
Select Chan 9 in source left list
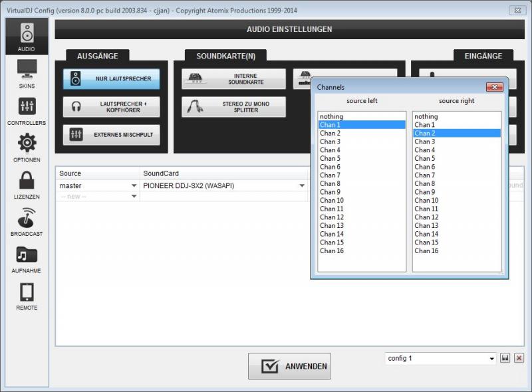pyautogui.click(x=362, y=192)
